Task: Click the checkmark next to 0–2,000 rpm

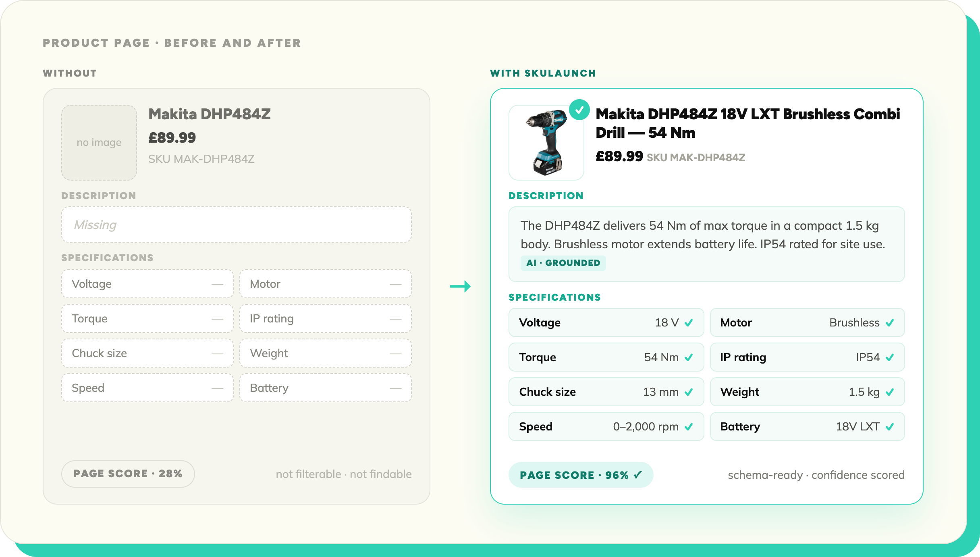Action: point(689,427)
